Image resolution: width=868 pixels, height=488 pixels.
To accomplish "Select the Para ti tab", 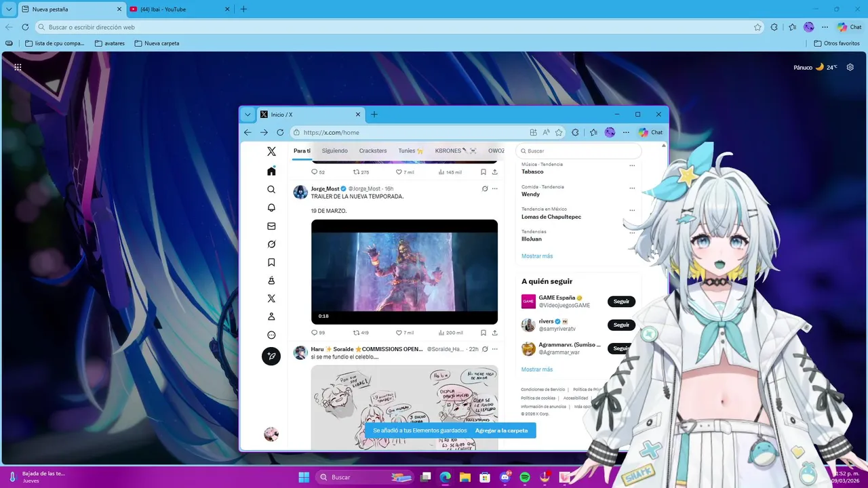I will [302, 151].
